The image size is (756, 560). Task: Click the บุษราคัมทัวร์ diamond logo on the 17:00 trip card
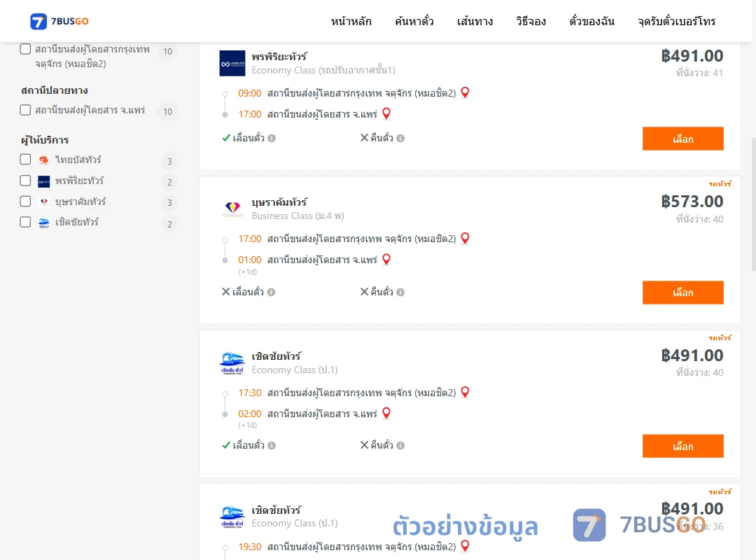tap(232, 209)
